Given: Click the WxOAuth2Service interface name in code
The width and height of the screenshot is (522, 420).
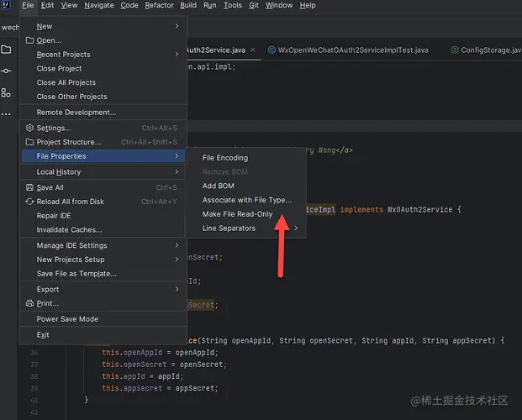Looking at the screenshot, I should pyautogui.click(x=419, y=210).
